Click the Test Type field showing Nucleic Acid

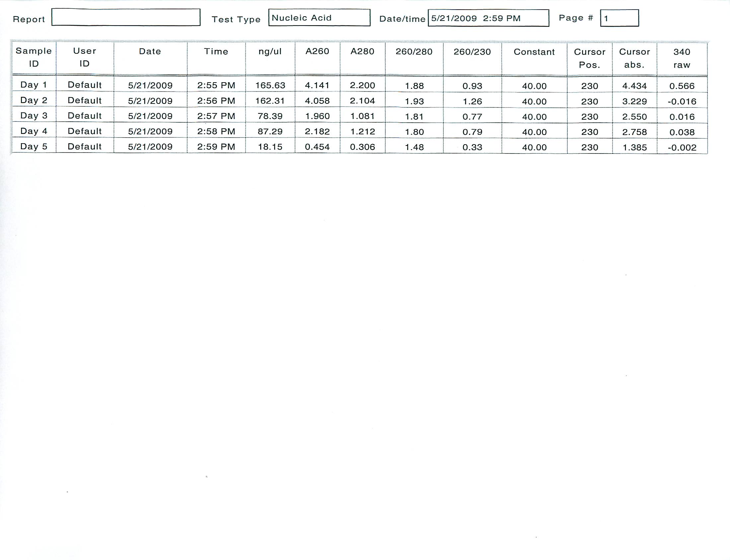(x=319, y=18)
